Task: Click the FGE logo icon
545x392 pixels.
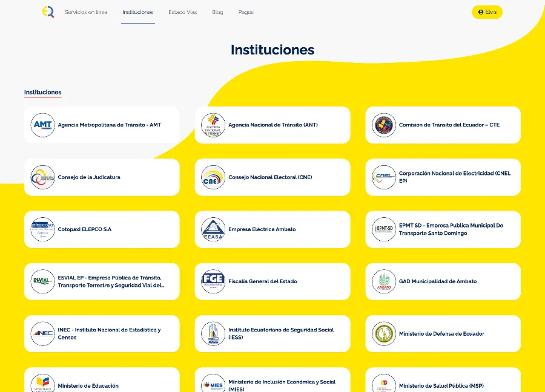Action: (213, 281)
